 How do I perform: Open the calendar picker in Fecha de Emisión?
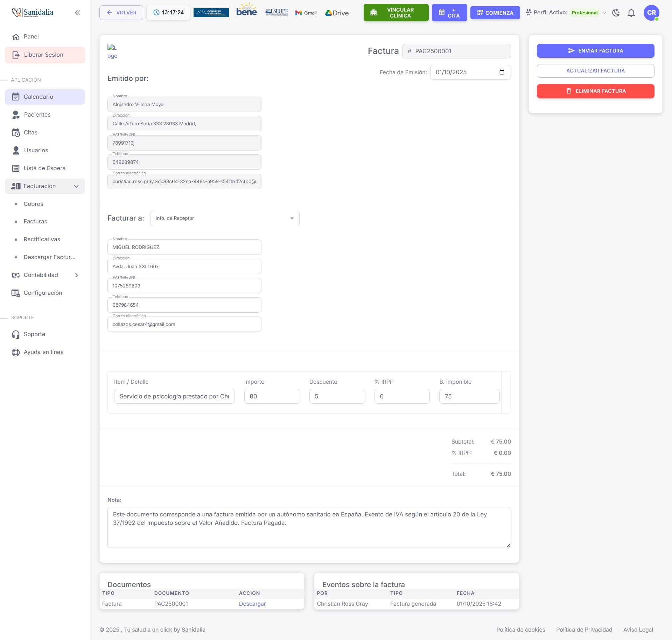click(x=502, y=72)
